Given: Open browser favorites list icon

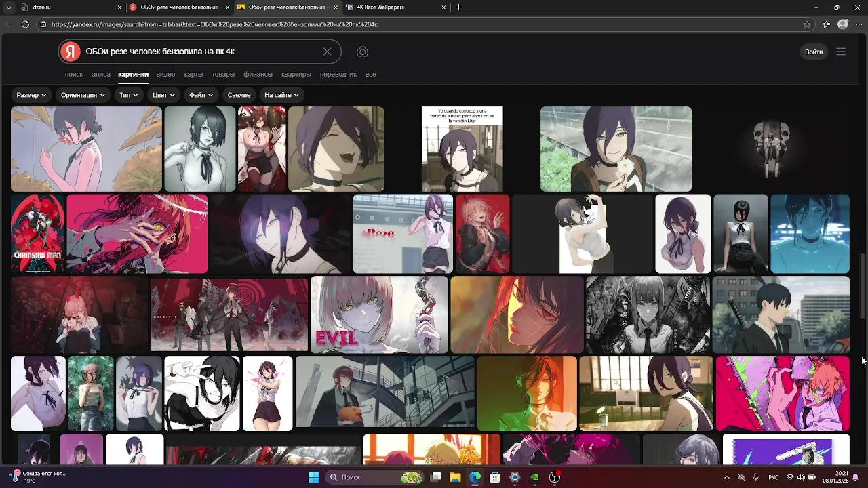Looking at the screenshot, I should (x=826, y=24).
